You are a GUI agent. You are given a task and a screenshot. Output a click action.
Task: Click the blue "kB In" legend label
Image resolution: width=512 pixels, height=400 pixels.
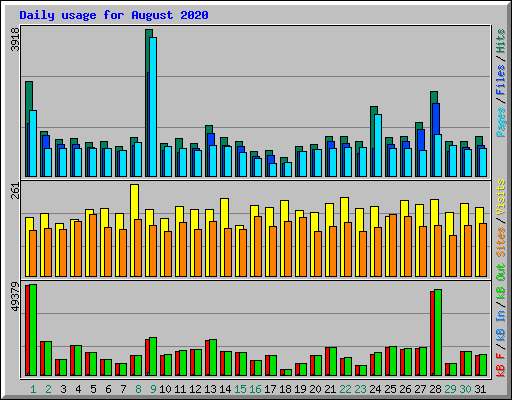[500, 326]
